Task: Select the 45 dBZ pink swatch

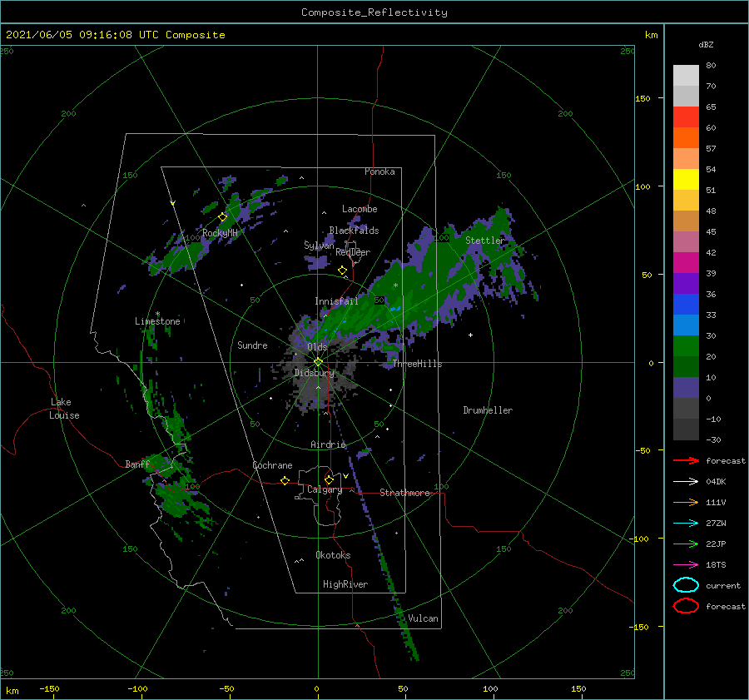Action: click(x=686, y=241)
